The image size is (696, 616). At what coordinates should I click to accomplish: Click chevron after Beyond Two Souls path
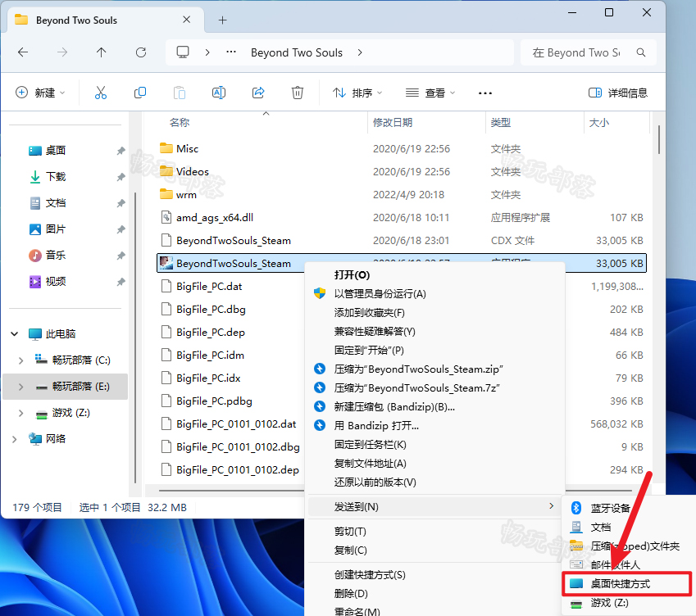tap(360, 52)
